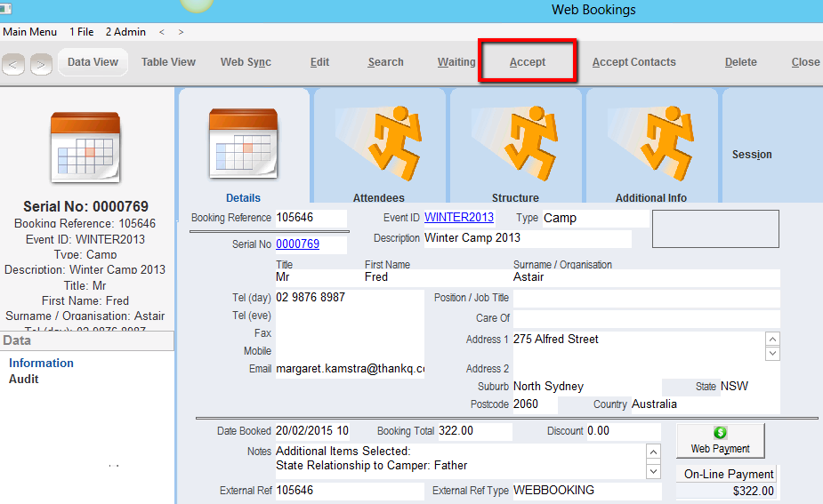Open the 2 Admin menu
This screenshot has height=504, width=823.
(125, 32)
